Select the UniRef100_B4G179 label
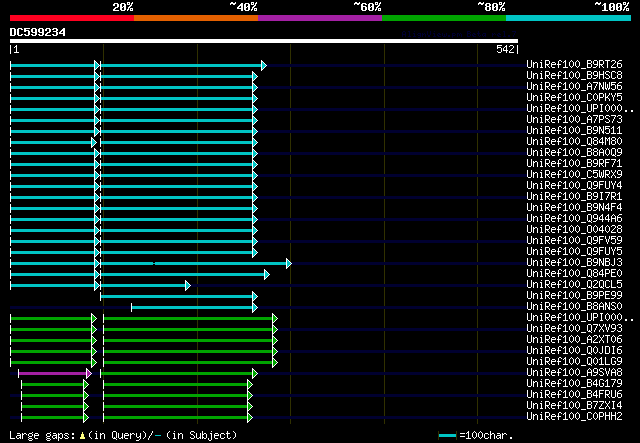640x443 pixels. (x=574, y=384)
